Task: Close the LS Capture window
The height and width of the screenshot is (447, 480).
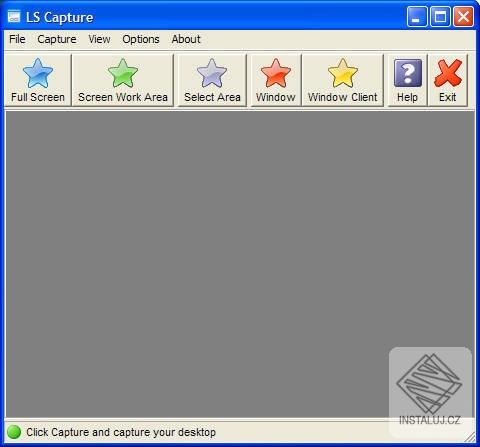Action: pyautogui.click(x=463, y=16)
